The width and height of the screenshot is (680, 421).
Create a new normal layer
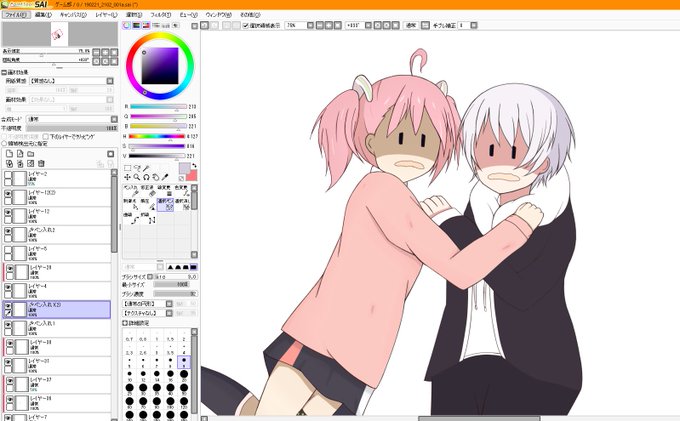click(x=9, y=154)
